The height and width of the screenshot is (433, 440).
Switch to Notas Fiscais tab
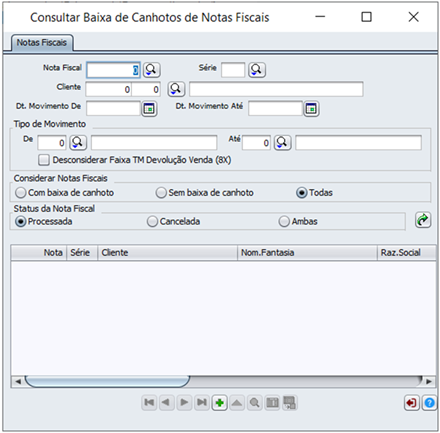[x=42, y=43]
